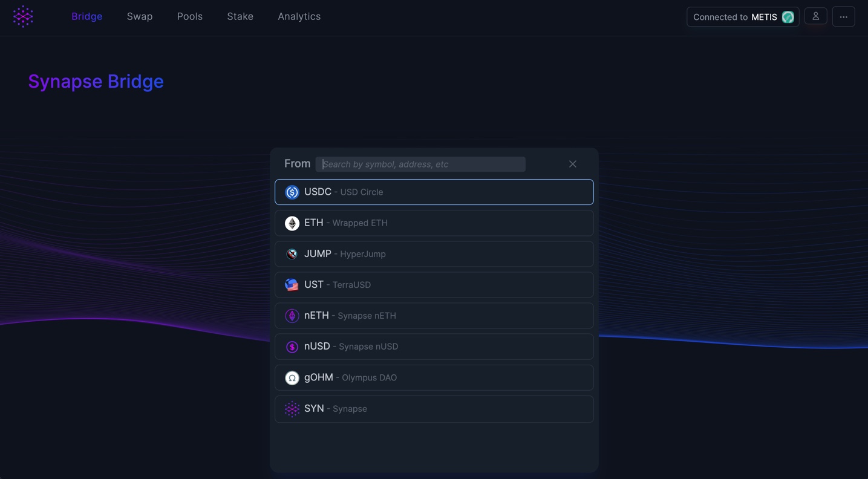Close the From token selector
The width and height of the screenshot is (868, 479).
click(573, 164)
